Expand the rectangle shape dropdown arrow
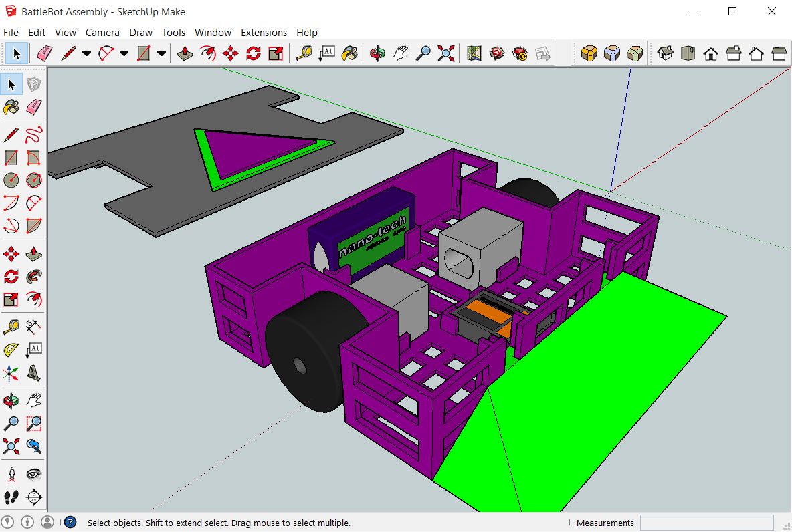Screen dimensions: 792x532 pos(161,54)
